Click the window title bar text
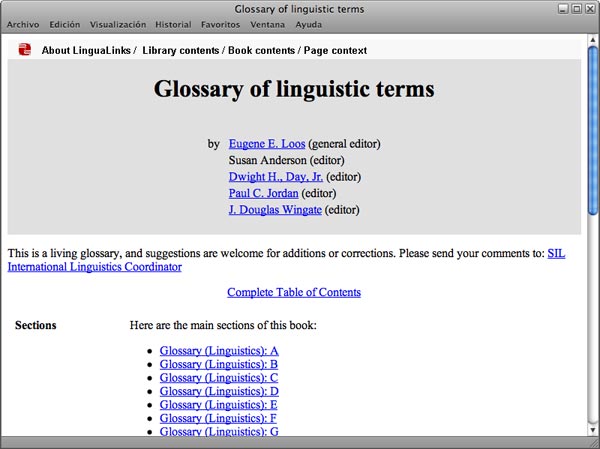 coord(299,9)
